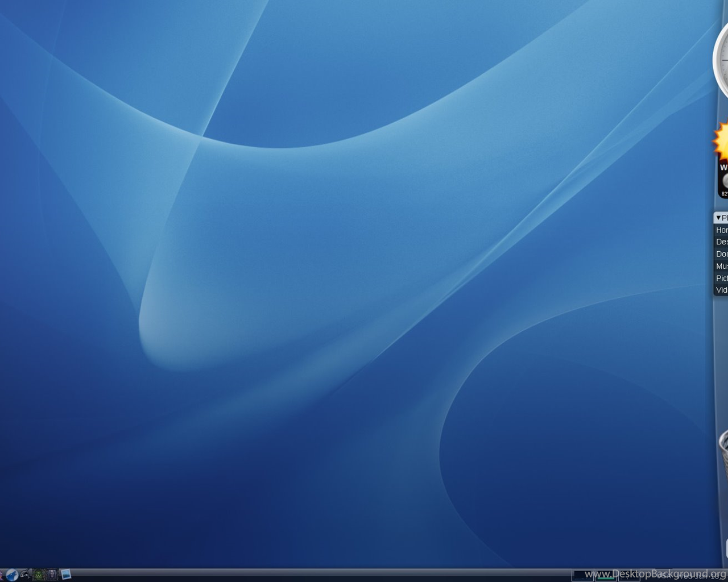Click the round dial on the weather widget

(x=725, y=181)
